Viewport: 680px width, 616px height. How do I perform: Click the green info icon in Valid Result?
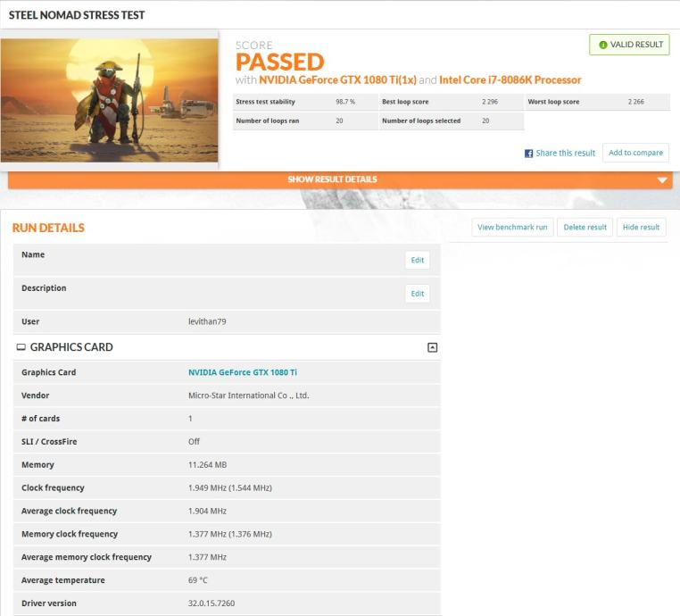602,45
